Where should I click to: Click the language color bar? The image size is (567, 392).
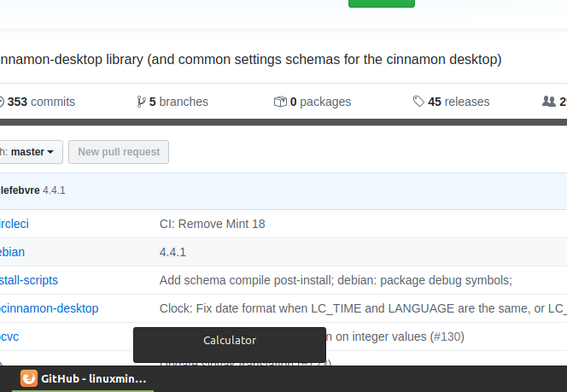(x=283, y=122)
